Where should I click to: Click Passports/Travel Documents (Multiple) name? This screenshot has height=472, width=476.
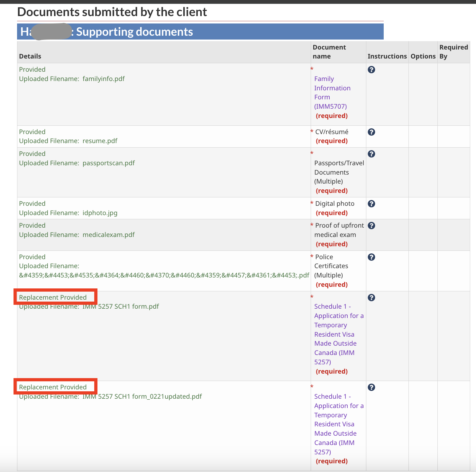point(339,172)
